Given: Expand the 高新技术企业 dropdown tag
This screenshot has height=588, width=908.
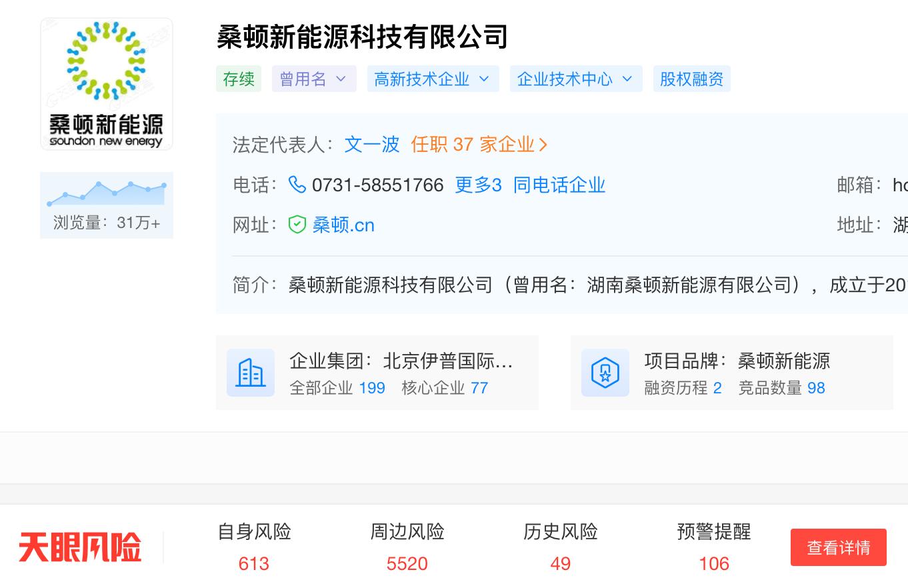Looking at the screenshot, I should (x=433, y=79).
